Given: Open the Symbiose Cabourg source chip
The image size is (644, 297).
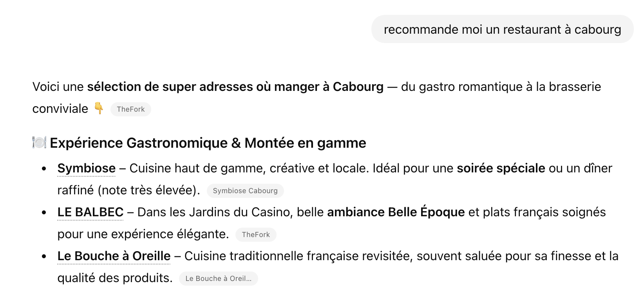Looking at the screenshot, I should click(245, 191).
